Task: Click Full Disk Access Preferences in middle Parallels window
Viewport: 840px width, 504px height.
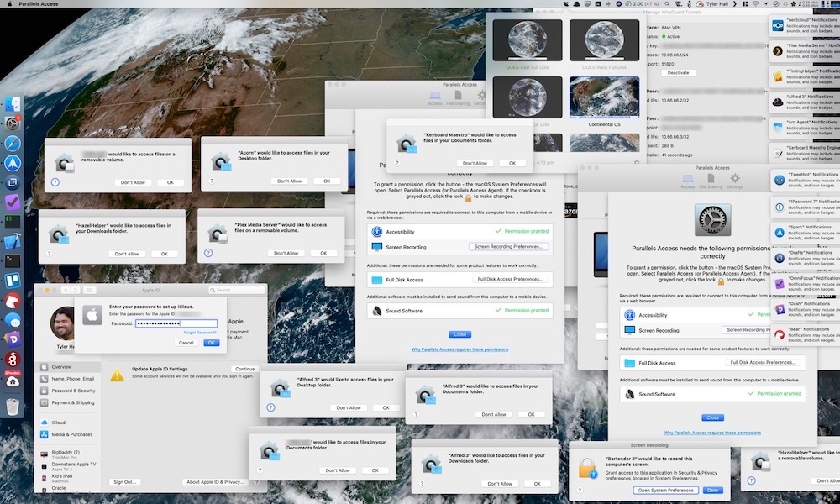Action: (x=511, y=279)
